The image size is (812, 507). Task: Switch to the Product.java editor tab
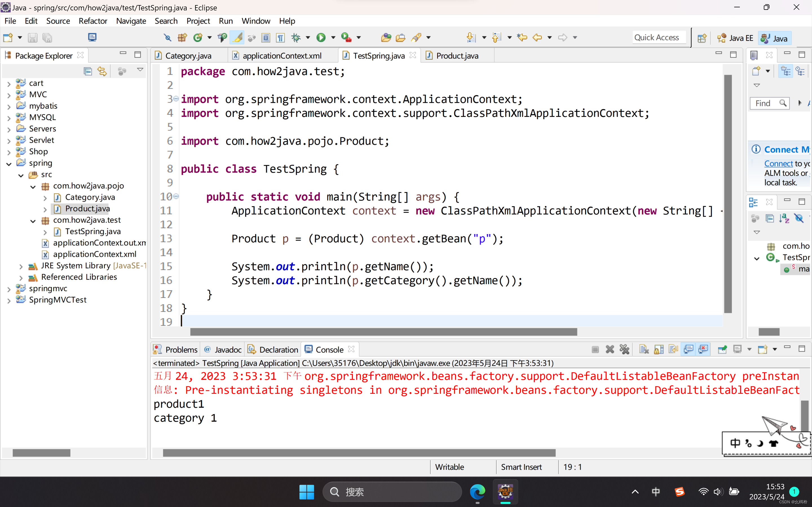(457, 56)
